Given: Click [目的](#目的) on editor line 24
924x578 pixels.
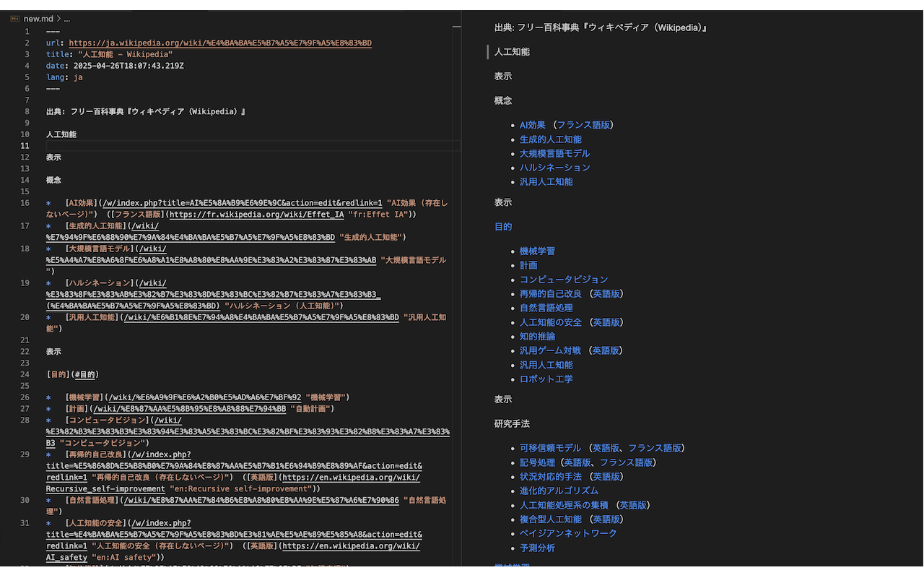Looking at the screenshot, I should point(72,374).
